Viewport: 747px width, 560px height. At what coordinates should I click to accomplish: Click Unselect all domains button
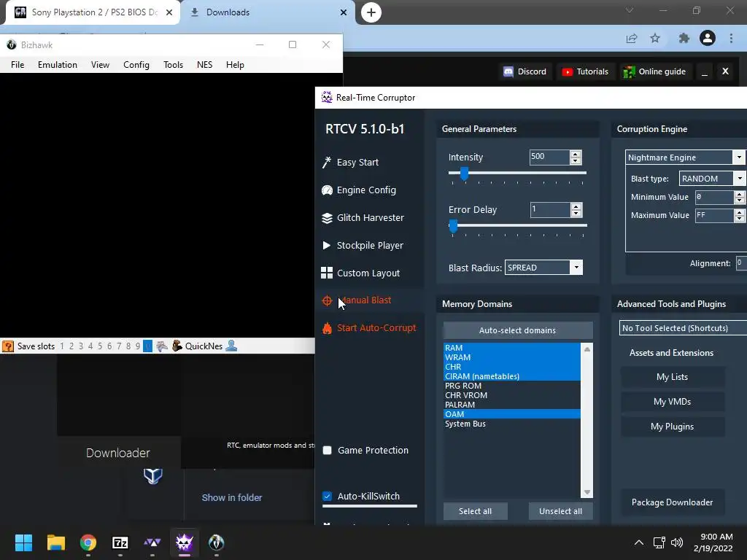click(561, 511)
